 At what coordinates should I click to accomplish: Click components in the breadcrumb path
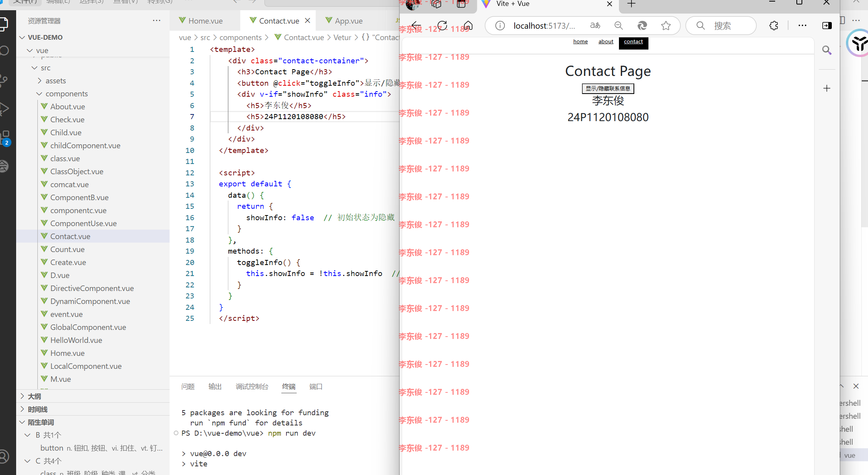click(240, 37)
